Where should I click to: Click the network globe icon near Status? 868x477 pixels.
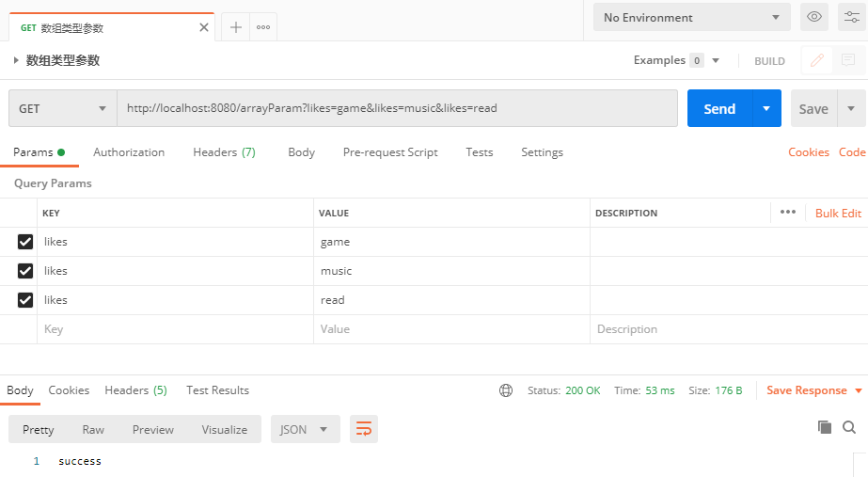[506, 390]
